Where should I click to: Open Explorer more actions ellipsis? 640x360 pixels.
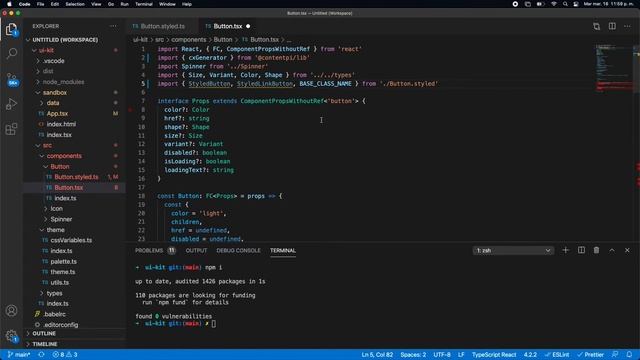[x=113, y=26]
